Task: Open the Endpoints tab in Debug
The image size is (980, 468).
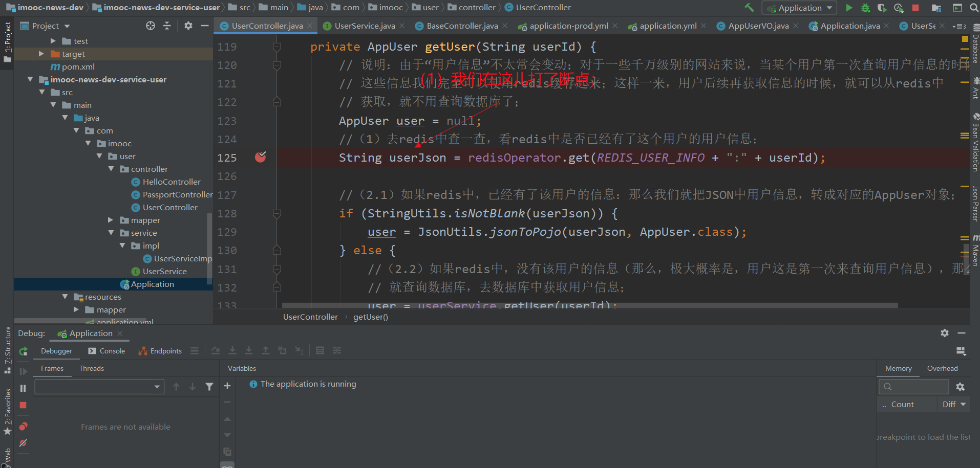Action: click(x=160, y=351)
